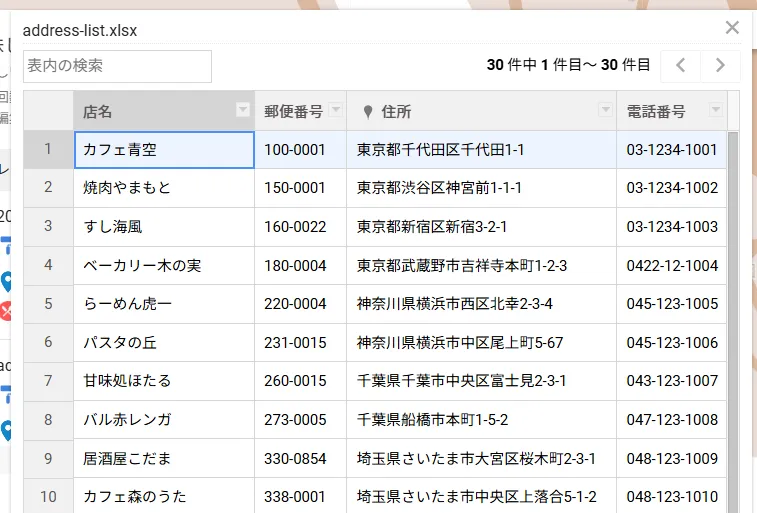The height and width of the screenshot is (513, 757).
Task: Go to the next page of results
Action: pyautogui.click(x=720, y=66)
